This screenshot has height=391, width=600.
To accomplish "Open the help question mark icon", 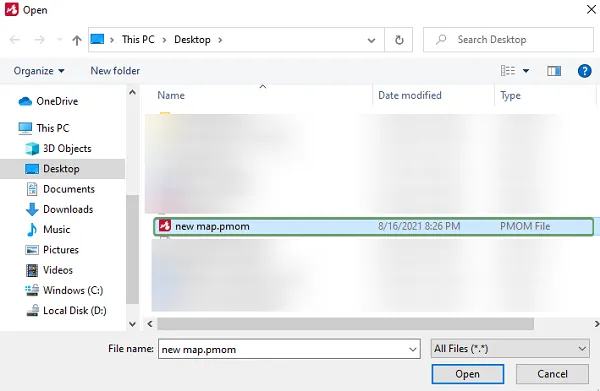I will pos(584,71).
